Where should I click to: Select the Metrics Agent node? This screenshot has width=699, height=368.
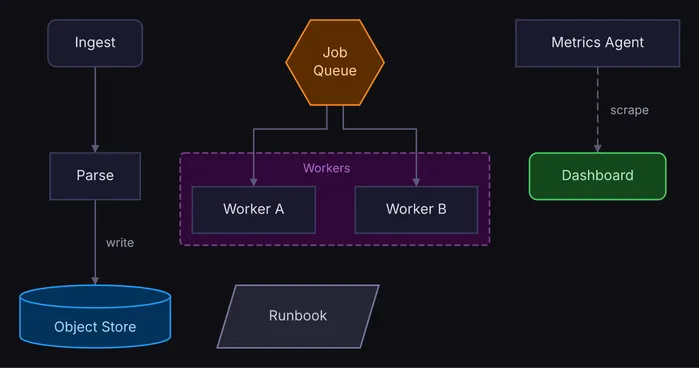(597, 43)
